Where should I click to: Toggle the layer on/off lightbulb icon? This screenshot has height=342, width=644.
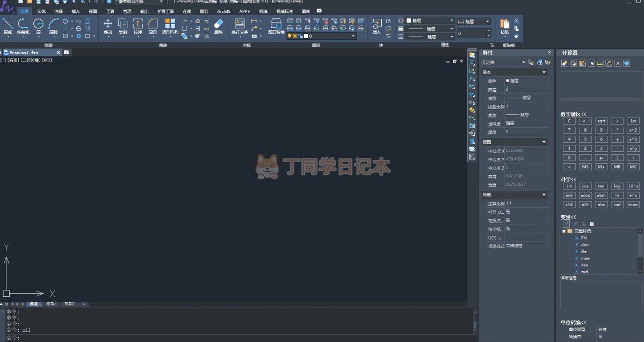(290, 36)
